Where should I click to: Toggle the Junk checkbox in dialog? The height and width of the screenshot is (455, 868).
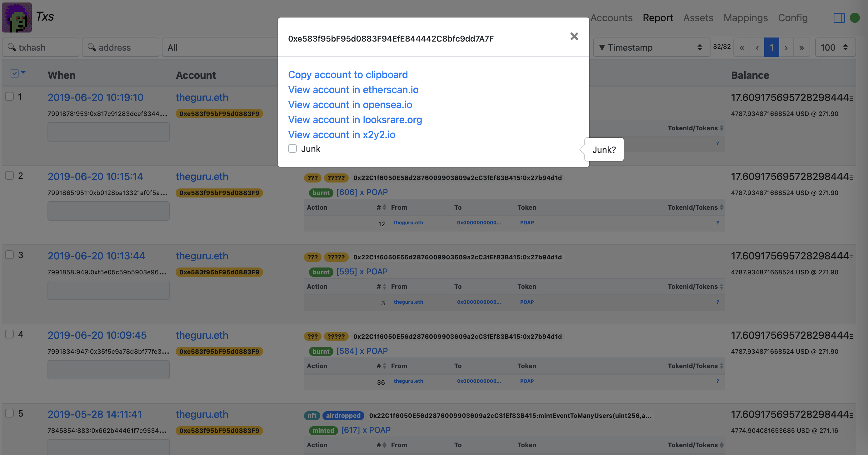[292, 149]
